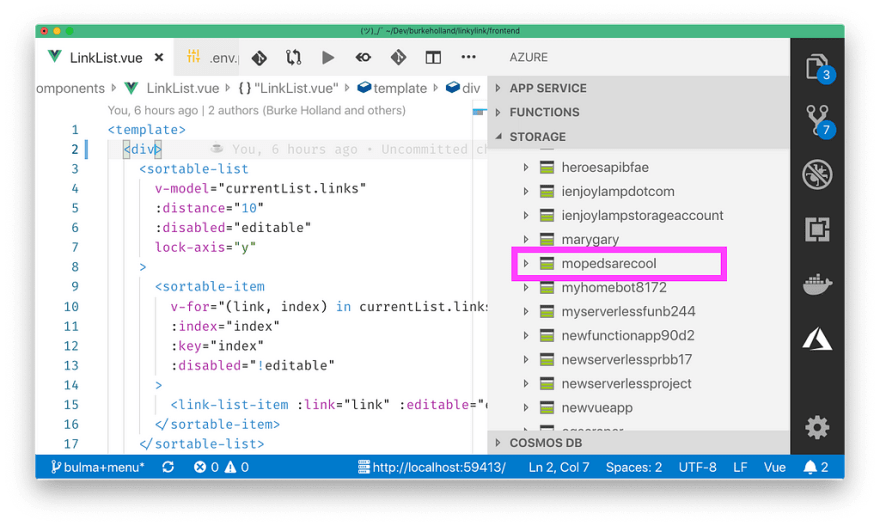Click the lock-axis attribute on line 7
Image resolution: width=880 pixels, height=526 pixels.
pos(190,247)
